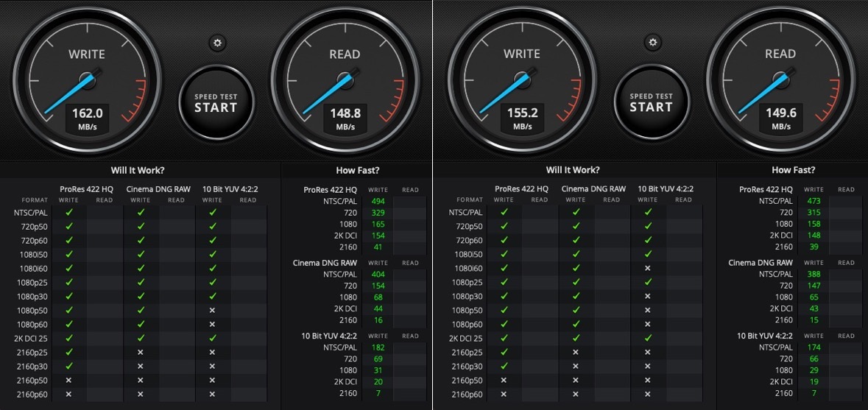Open settings gear in right window
This screenshot has width=868, height=410.
pos(653,43)
